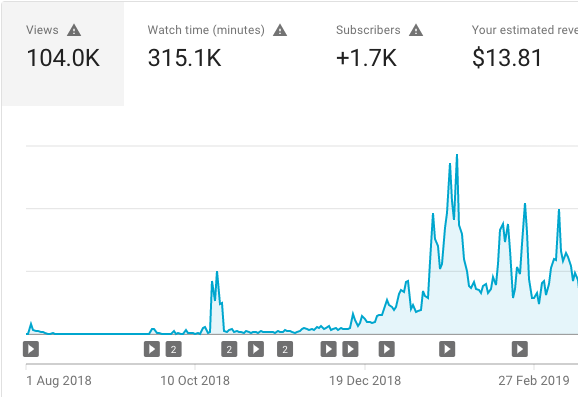Click warning triangle next to Watch time

[280, 30]
